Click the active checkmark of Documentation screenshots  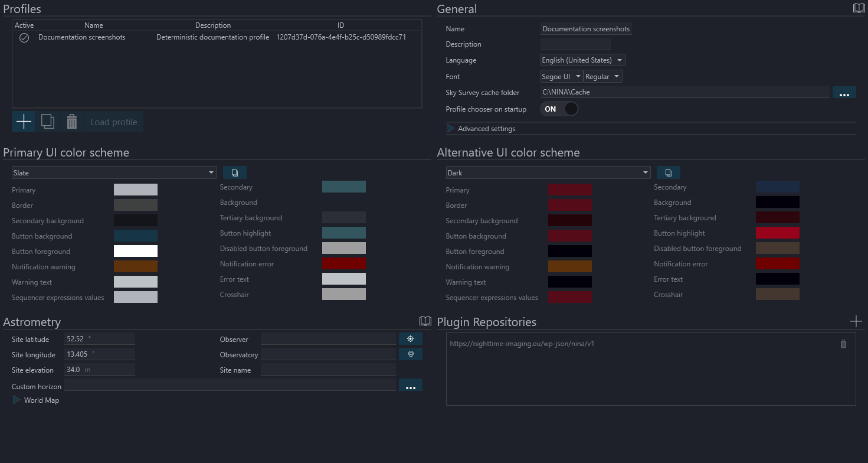click(24, 38)
